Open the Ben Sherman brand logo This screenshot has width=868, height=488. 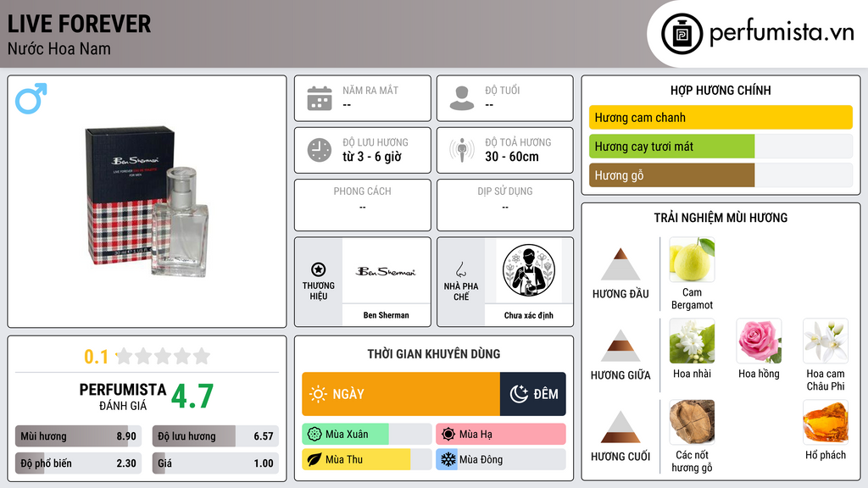click(x=386, y=271)
